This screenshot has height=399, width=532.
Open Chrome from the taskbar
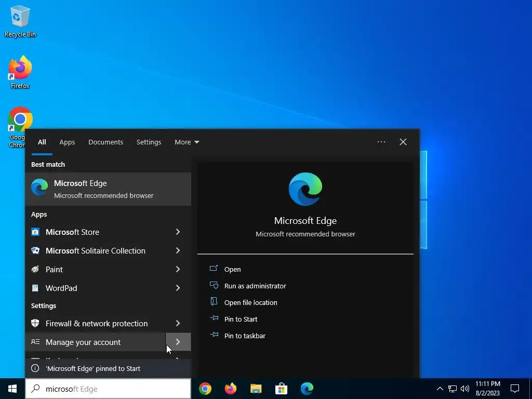(205, 389)
